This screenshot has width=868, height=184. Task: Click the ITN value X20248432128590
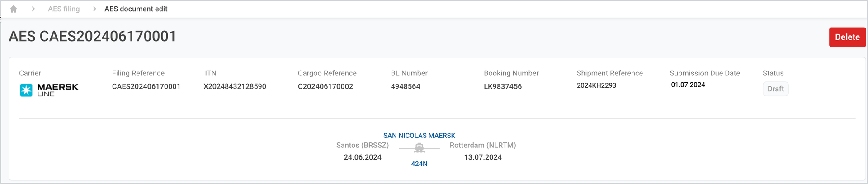click(235, 86)
